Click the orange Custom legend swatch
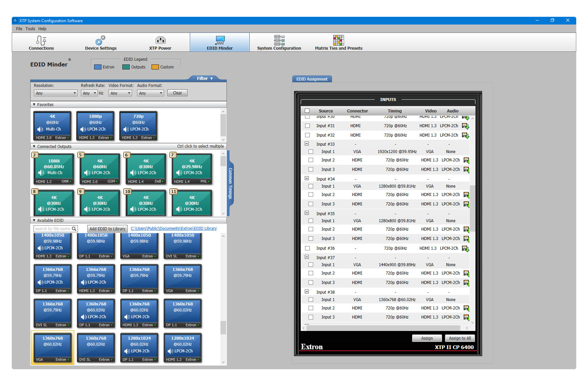Image resolution: width=588 pixels, height=386 pixels. pyautogui.click(x=155, y=67)
